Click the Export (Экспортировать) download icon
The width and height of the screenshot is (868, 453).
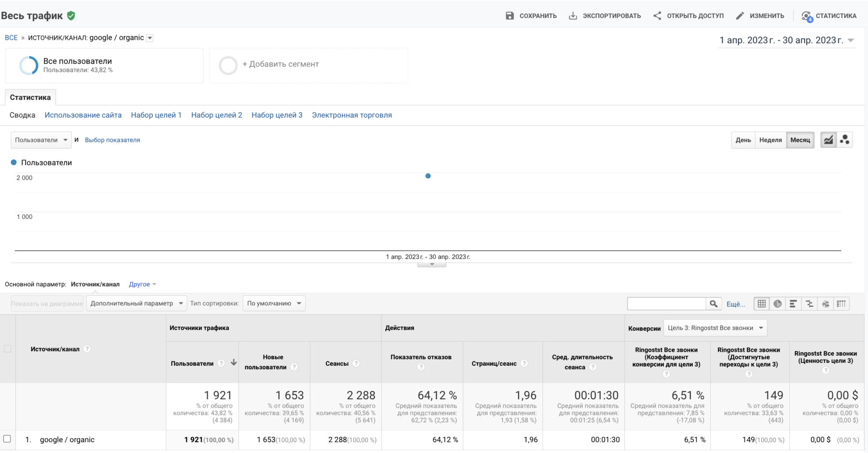[573, 16]
